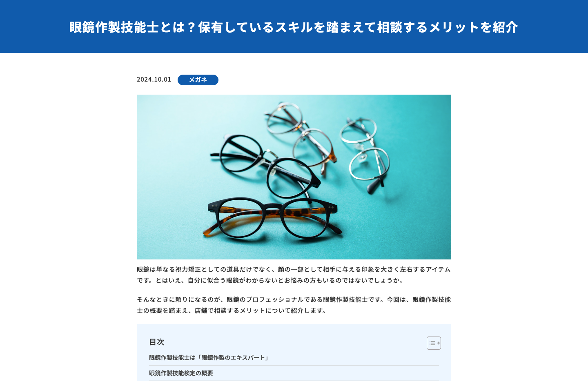
Task: Click the up-down arrows in contents toggle
Action: (439, 343)
